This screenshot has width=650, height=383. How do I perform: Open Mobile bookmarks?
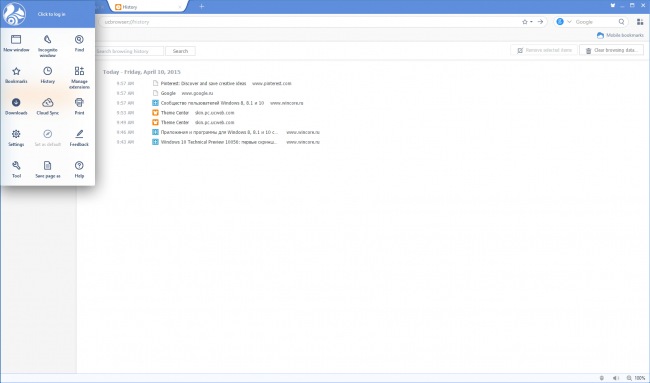coord(620,35)
